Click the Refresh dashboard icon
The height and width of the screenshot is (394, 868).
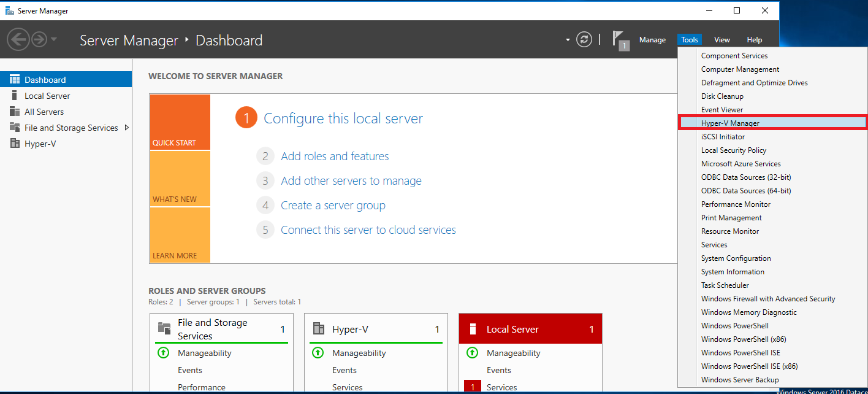click(x=584, y=40)
